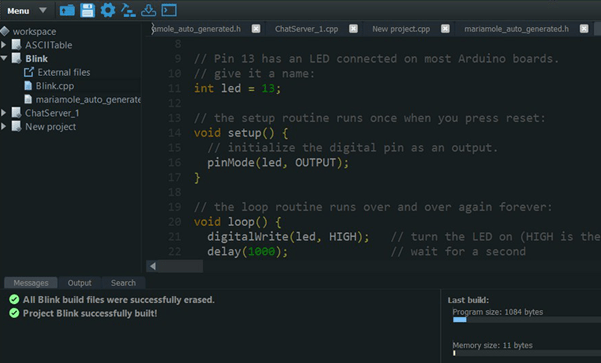Open project with the folder toolbar icon
Image resolution: width=601 pixels, height=363 pixels.
pos(67,10)
